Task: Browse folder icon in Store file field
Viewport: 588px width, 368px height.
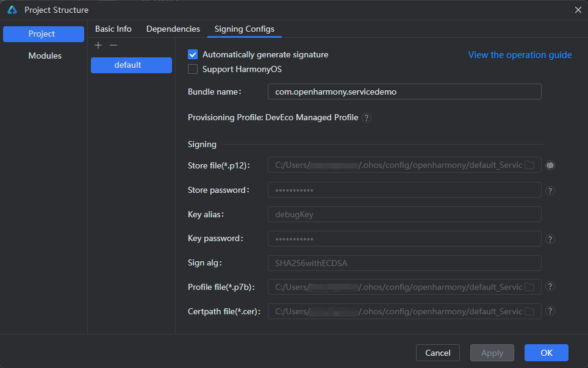Action: (529, 165)
